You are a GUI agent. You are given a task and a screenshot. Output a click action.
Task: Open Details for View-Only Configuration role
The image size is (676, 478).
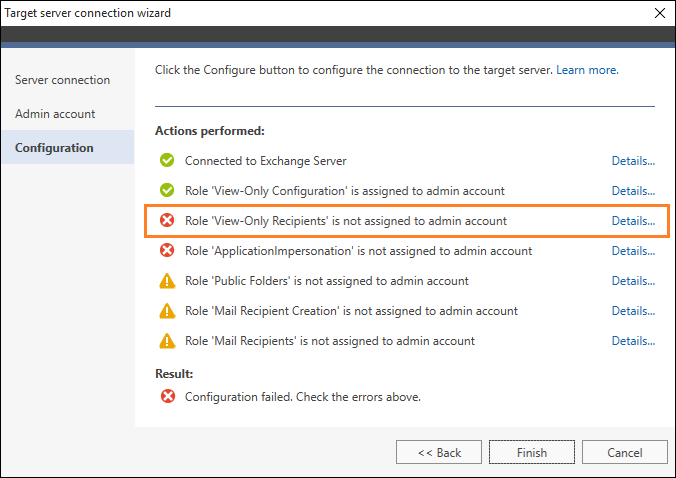tap(633, 191)
